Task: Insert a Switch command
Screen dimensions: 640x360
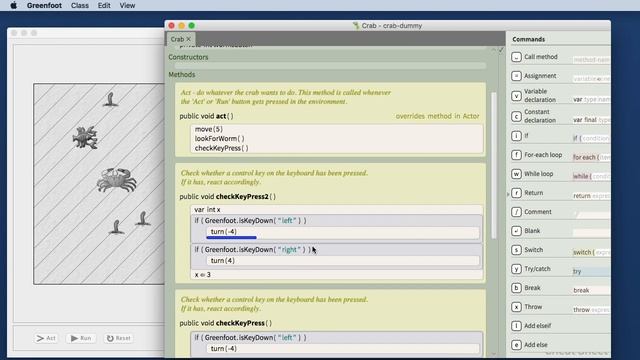Action: click(533, 250)
